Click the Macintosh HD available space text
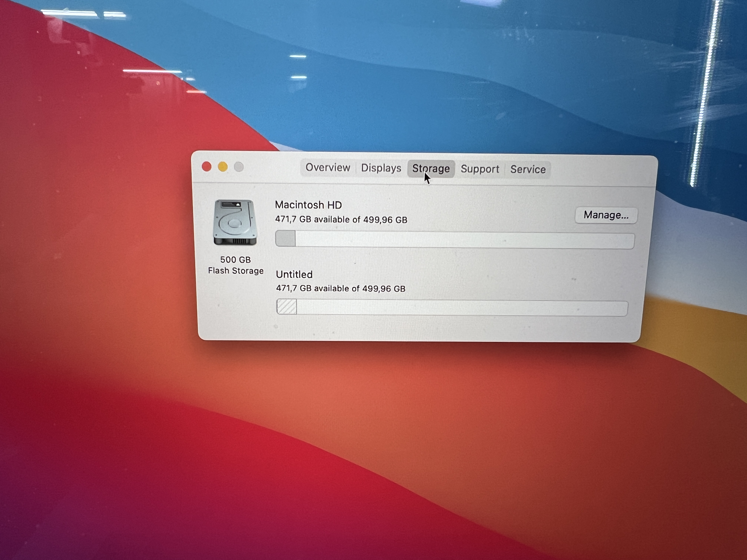Image resolution: width=747 pixels, height=560 pixels. (x=341, y=219)
